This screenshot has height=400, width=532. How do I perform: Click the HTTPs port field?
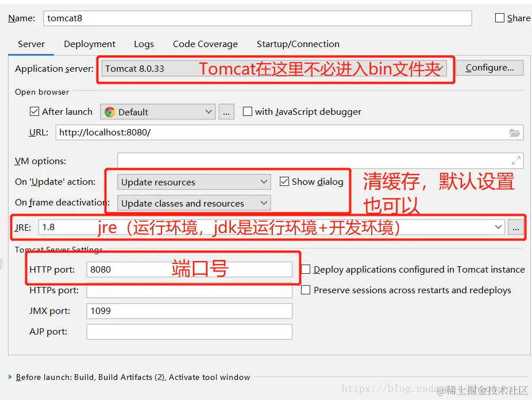(190, 290)
